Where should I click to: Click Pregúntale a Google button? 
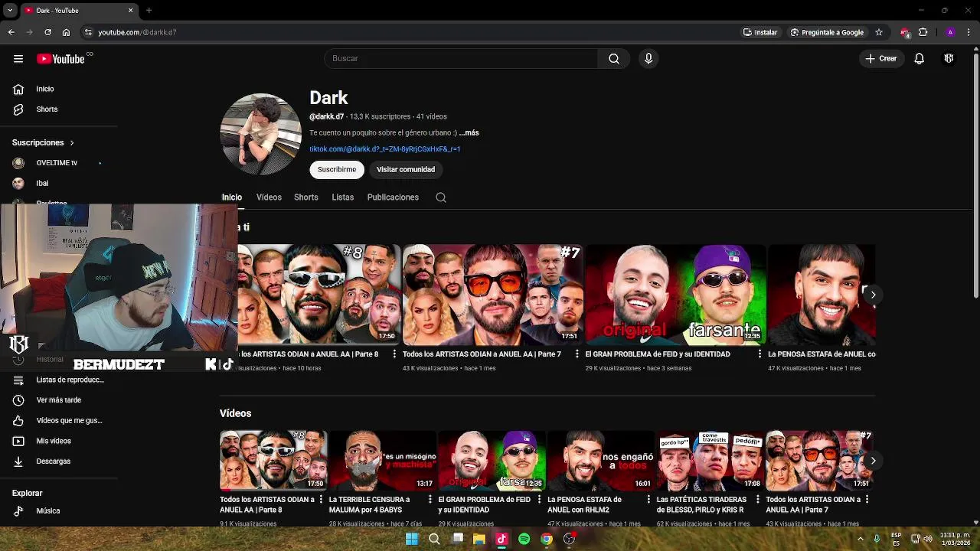[827, 32]
